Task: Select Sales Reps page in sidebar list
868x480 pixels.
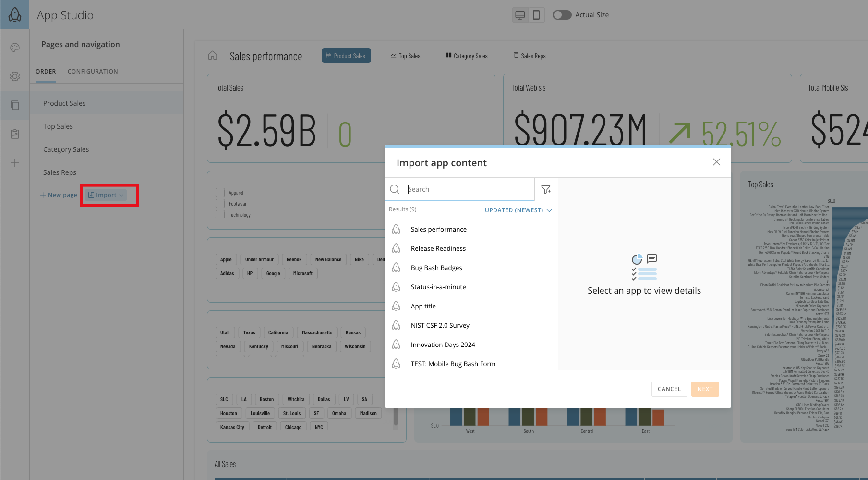Action: tap(107, 172)
